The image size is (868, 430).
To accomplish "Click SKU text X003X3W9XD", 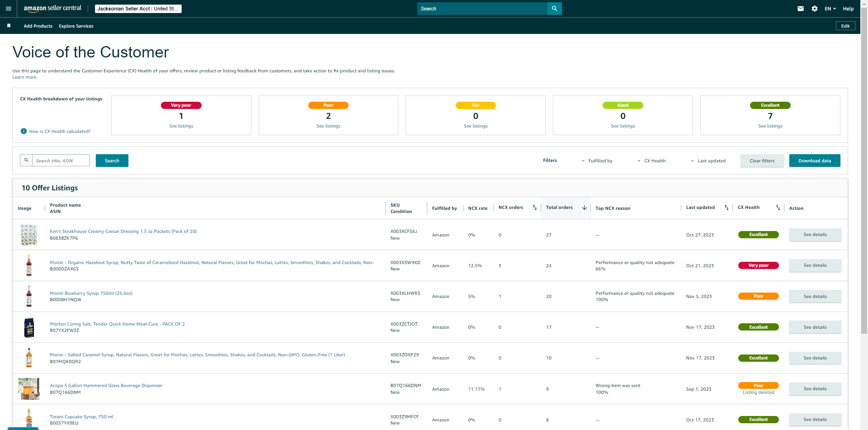I will (x=405, y=262).
